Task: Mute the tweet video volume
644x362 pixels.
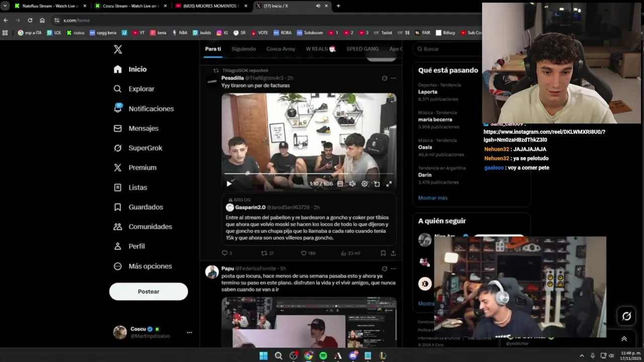Action: (x=352, y=184)
